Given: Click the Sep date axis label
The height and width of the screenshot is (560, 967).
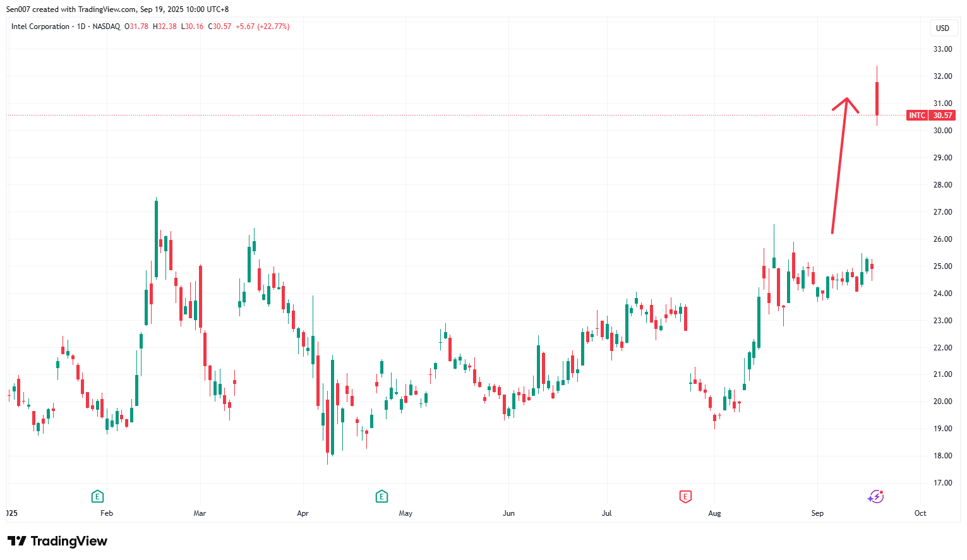Looking at the screenshot, I should coord(817,513).
